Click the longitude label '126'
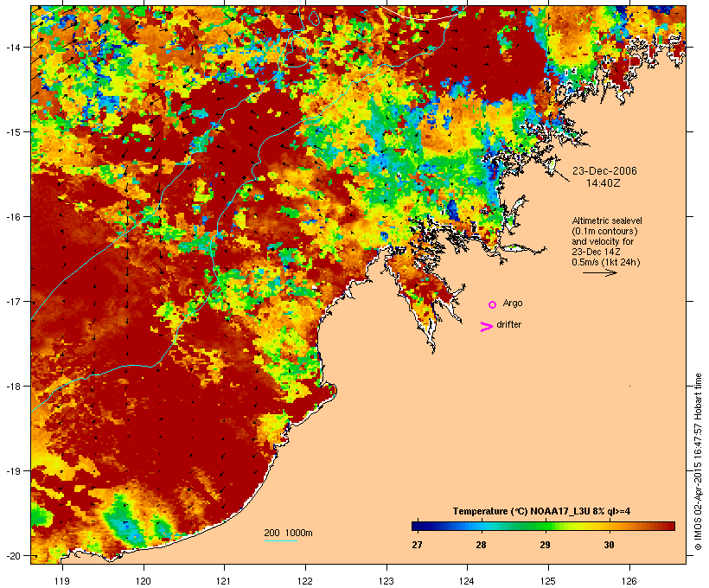This screenshot has height=588, width=709. click(629, 581)
